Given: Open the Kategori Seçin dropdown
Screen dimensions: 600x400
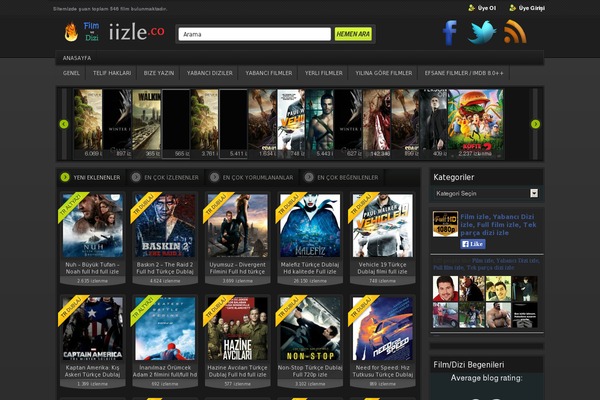Looking at the screenshot, I should 486,193.
